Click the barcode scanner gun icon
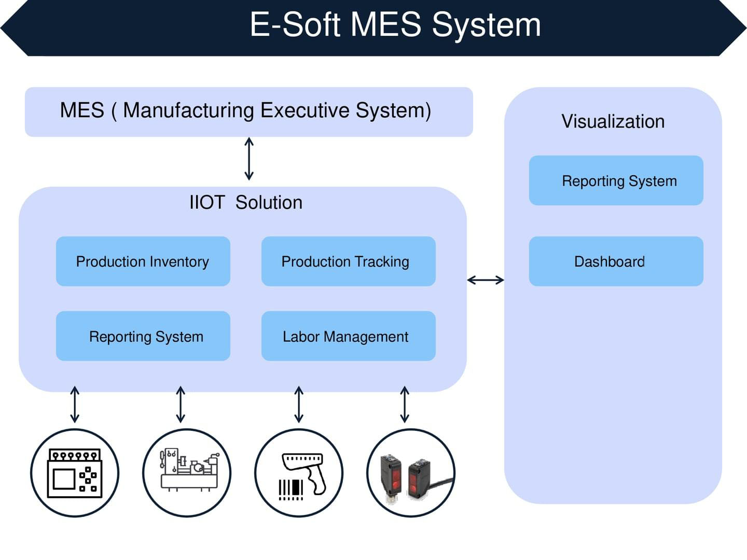747x560 pixels. point(299,473)
